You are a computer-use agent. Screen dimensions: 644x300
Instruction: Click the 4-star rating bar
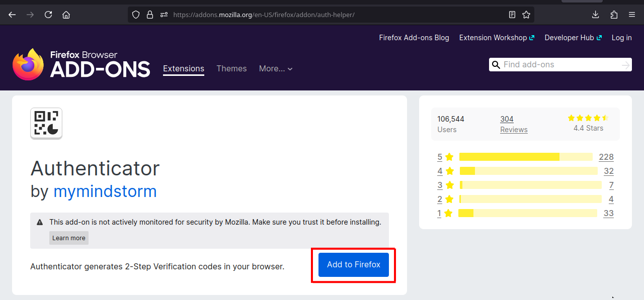click(528, 171)
